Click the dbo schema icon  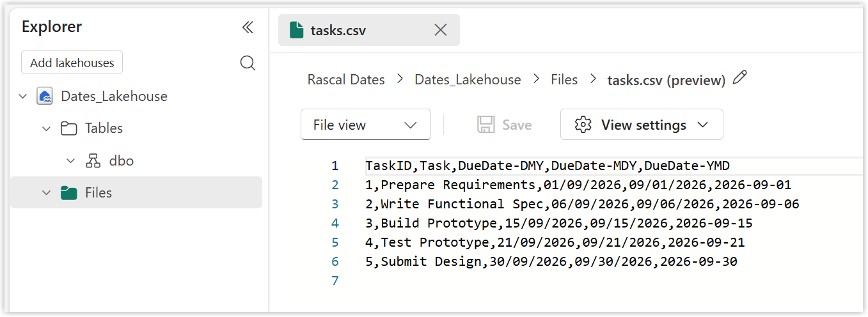point(93,160)
